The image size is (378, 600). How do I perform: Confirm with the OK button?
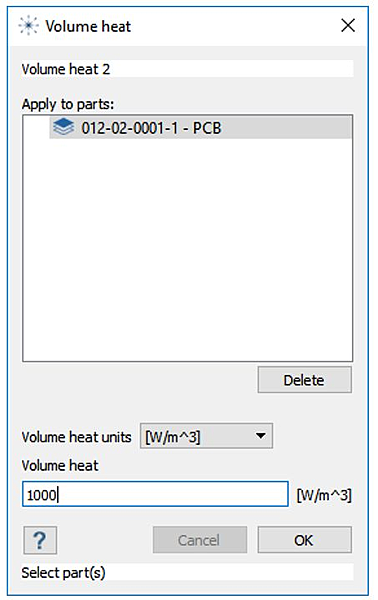coord(305,540)
